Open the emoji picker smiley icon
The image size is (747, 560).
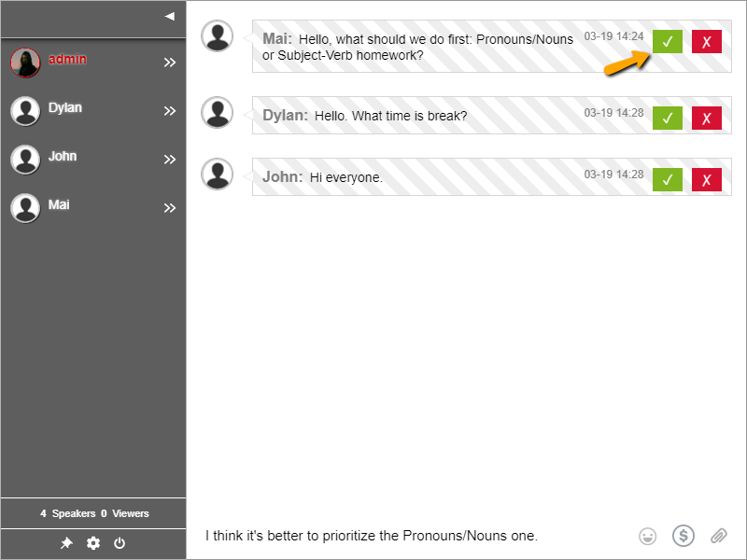coord(647,536)
